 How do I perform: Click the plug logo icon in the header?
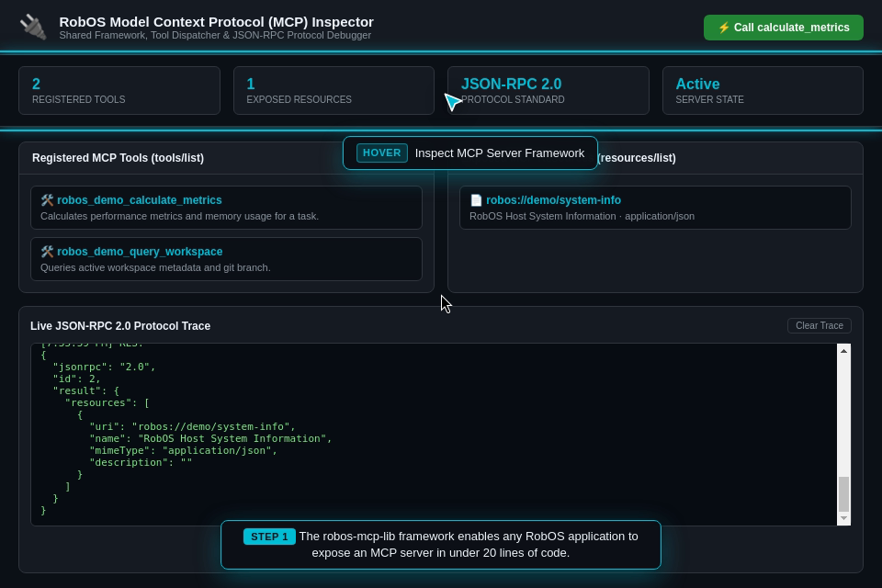(x=33, y=27)
